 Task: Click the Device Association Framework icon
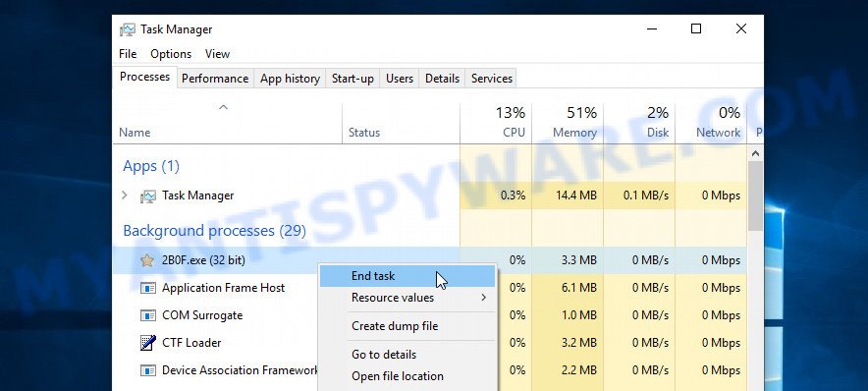point(148,370)
